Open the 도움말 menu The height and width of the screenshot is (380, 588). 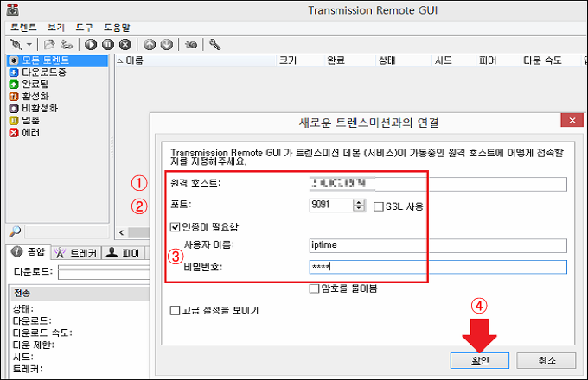117,28
